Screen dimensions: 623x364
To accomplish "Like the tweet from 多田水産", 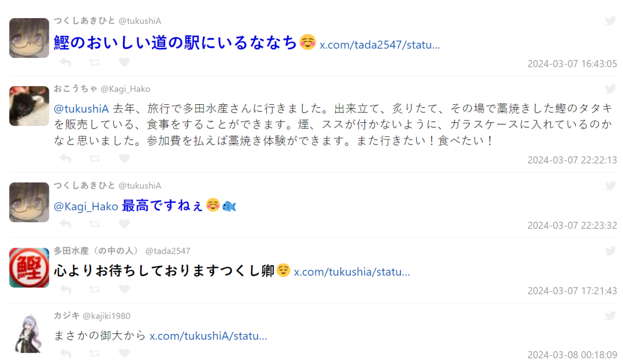I will tap(124, 289).
